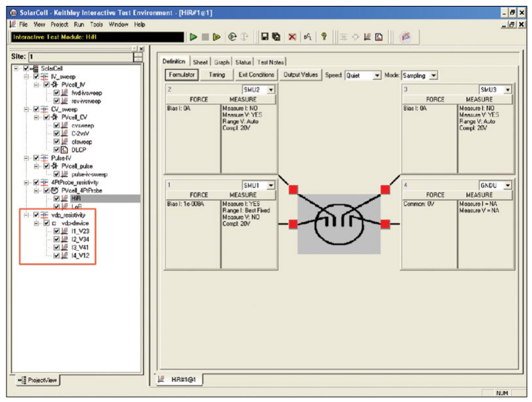Click the green Run test toolbar icon

pyautogui.click(x=193, y=37)
